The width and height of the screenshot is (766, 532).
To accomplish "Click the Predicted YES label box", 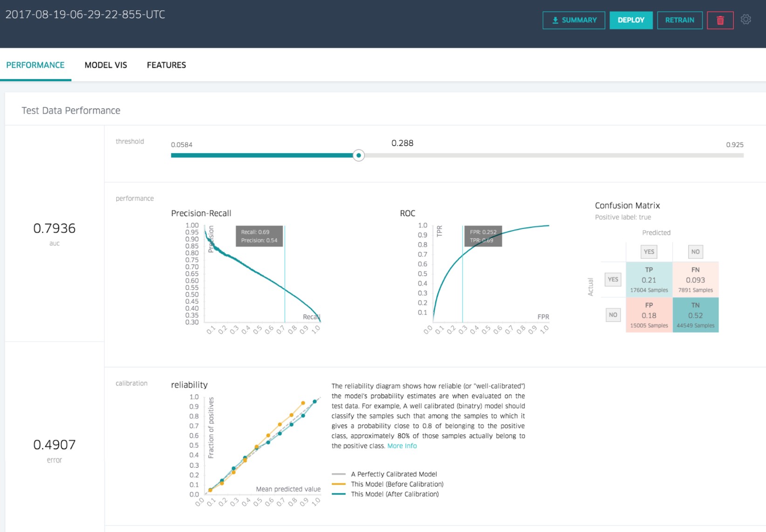I will (x=649, y=252).
